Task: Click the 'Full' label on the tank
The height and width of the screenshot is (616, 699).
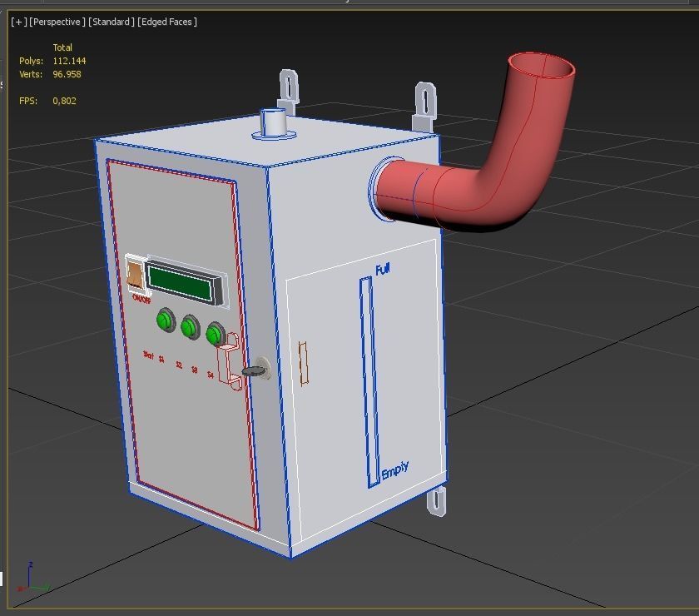Action: point(383,270)
